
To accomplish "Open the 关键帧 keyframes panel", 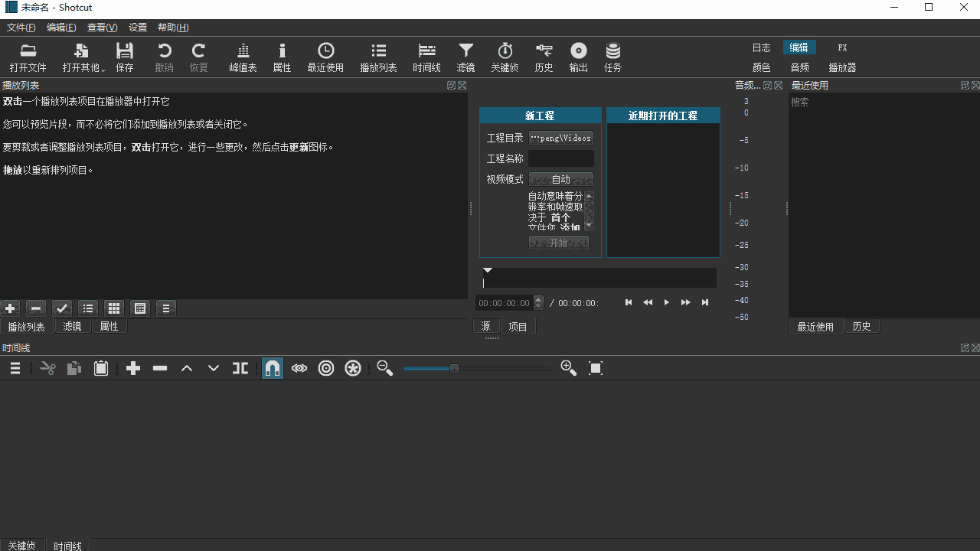I will 505,57.
